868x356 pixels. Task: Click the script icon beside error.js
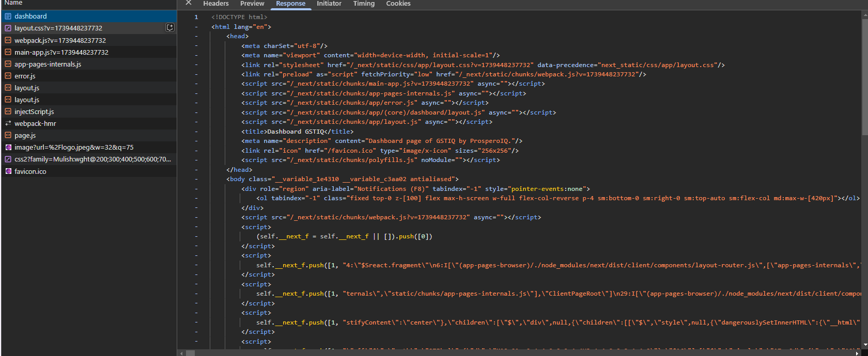[8, 76]
